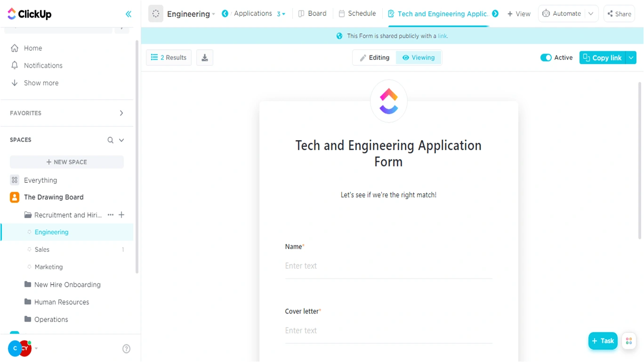Screen dimensions: 644x362
Task: Switch to Viewing mode
Action: (419, 58)
